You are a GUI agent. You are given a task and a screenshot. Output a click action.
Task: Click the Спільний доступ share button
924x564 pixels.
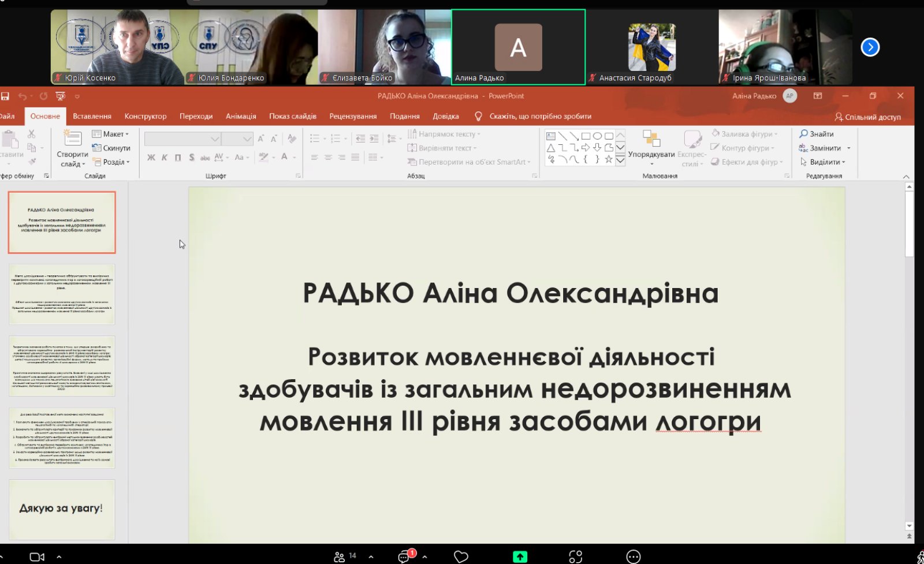[x=867, y=117]
